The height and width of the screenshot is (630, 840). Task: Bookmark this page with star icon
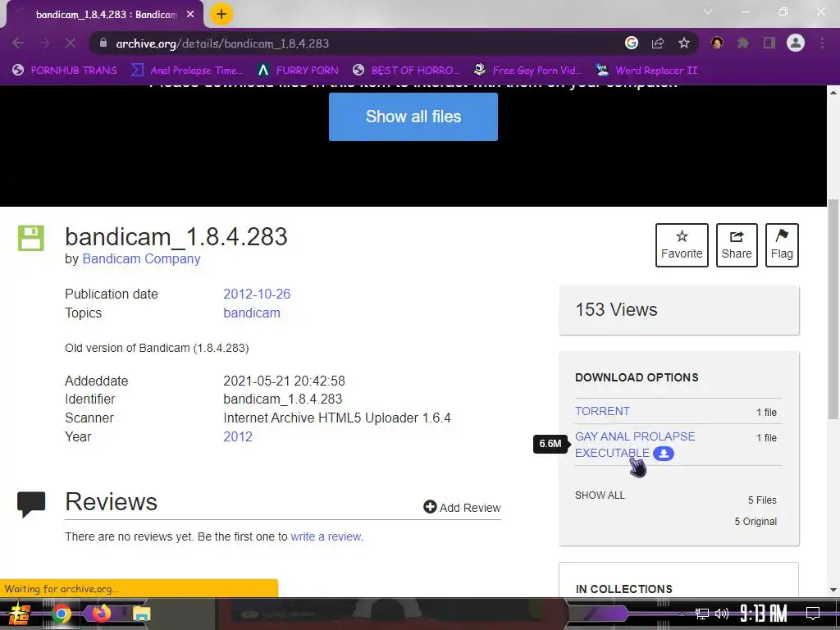coord(684,43)
